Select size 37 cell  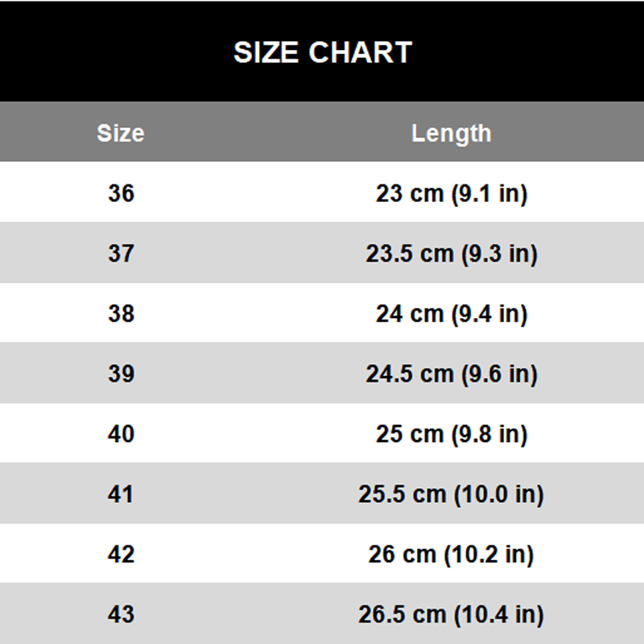121,254
